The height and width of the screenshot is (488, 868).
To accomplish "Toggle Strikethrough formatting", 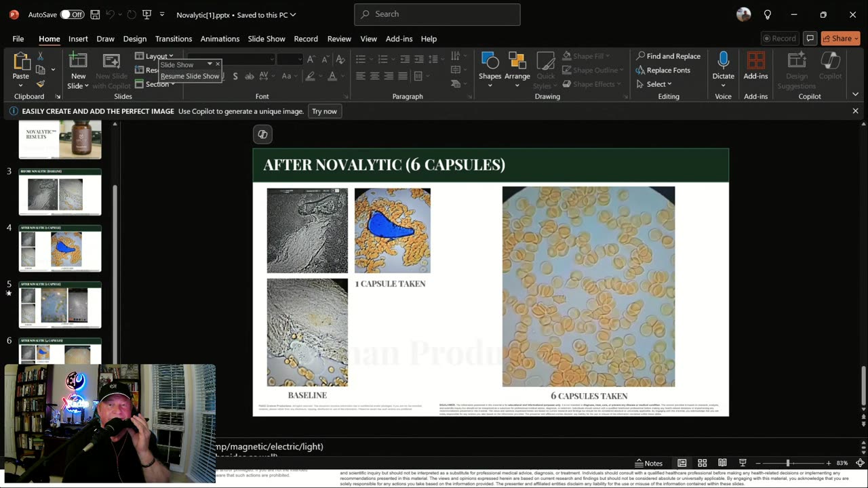I will click(250, 76).
